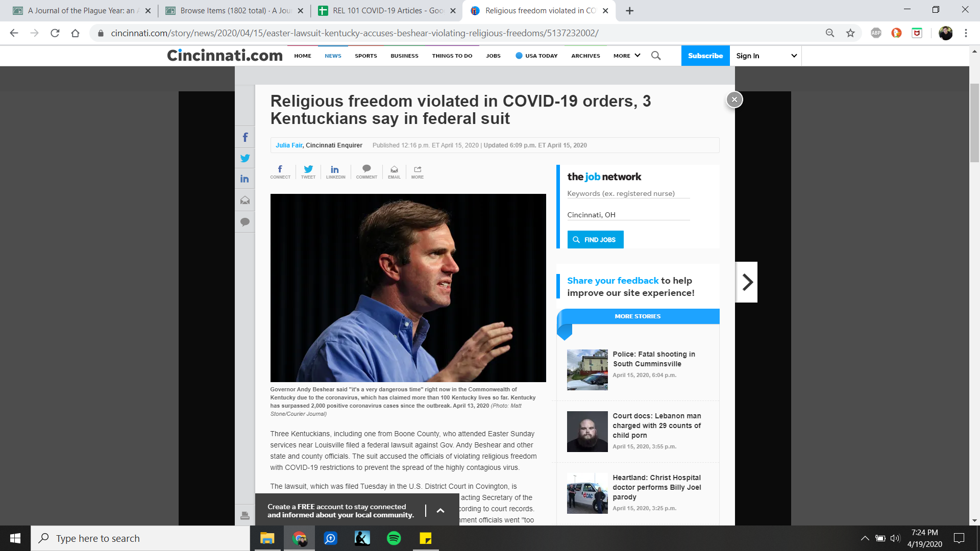Click the print icon in left sidebar
This screenshot has height=551, width=980.
[x=245, y=516]
